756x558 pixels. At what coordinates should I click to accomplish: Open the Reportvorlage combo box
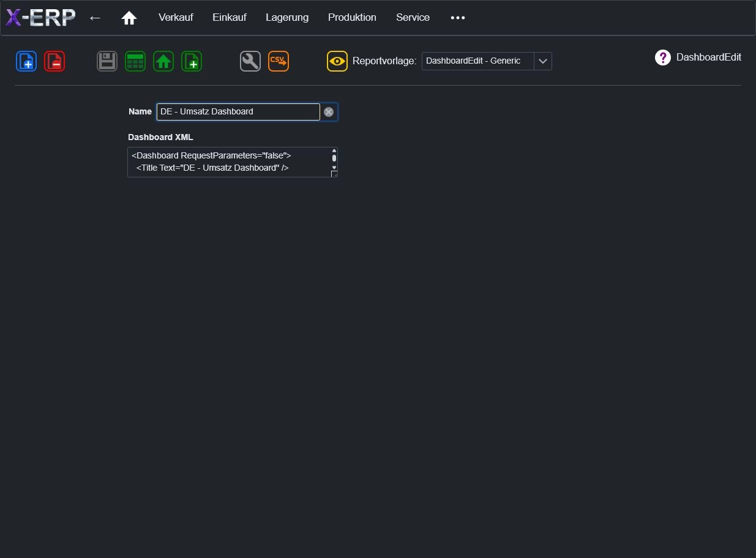(x=487, y=61)
